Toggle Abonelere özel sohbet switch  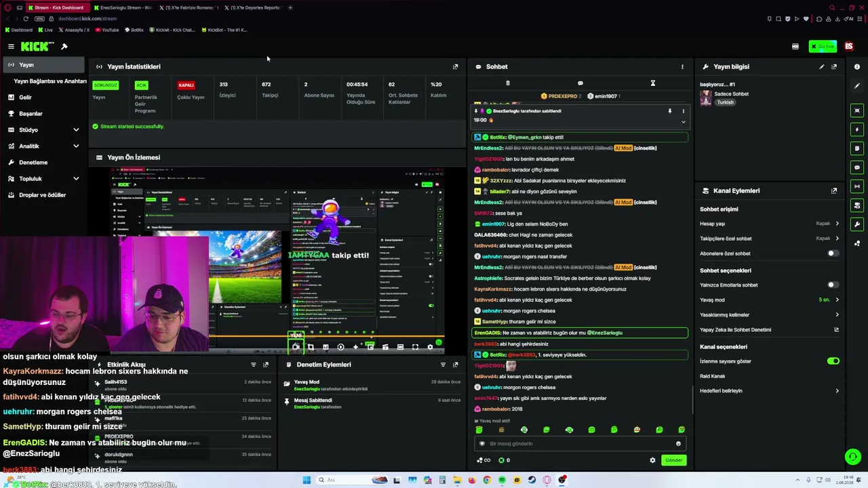(x=833, y=253)
